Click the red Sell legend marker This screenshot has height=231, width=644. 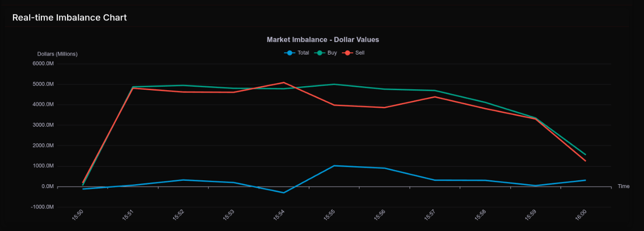point(348,53)
